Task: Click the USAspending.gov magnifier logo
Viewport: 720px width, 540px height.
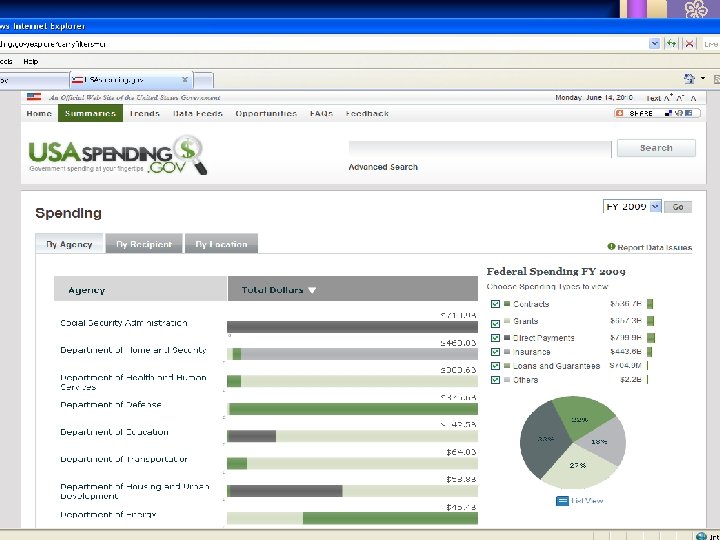Action: coord(190,154)
